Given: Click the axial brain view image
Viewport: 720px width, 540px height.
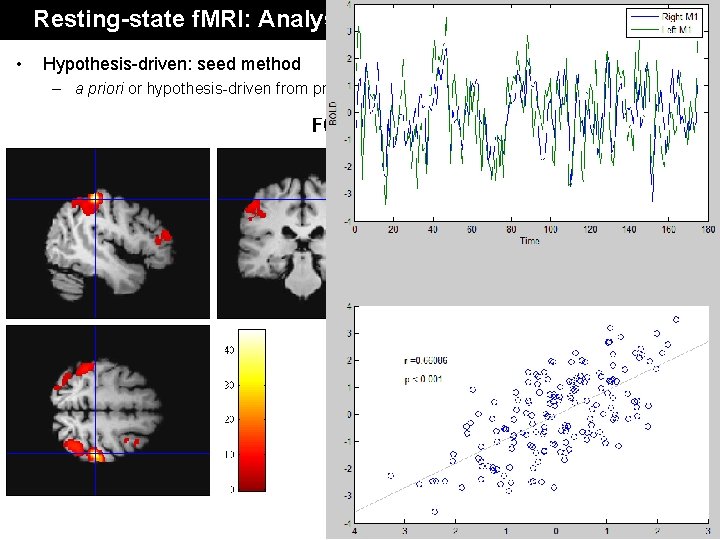Looking at the screenshot, I should (x=108, y=411).
